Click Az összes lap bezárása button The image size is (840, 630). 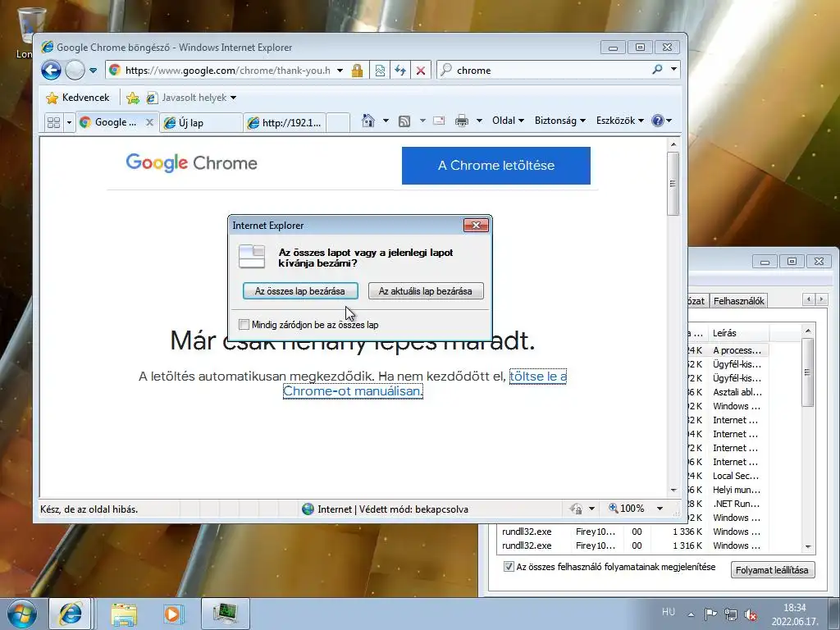tap(300, 291)
